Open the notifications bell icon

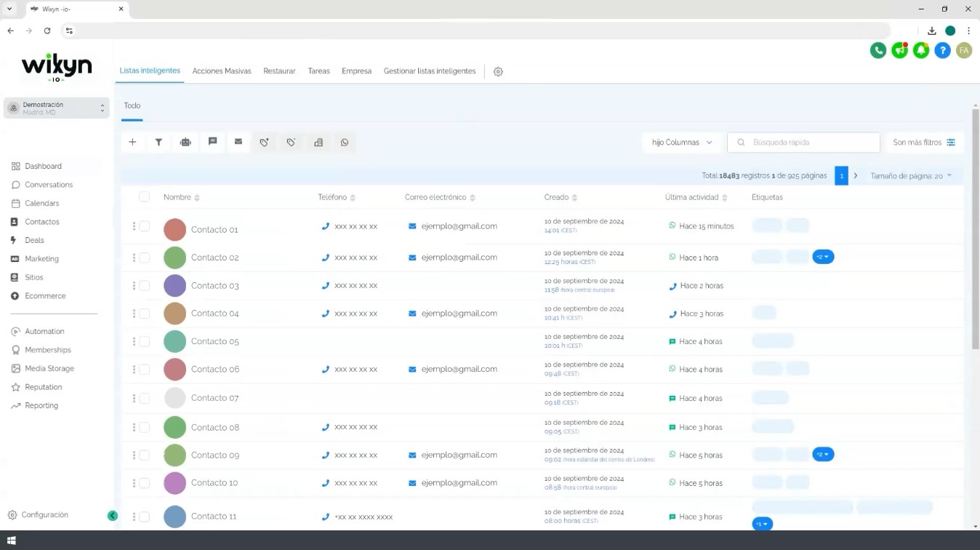pyautogui.click(x=921, y=50)
